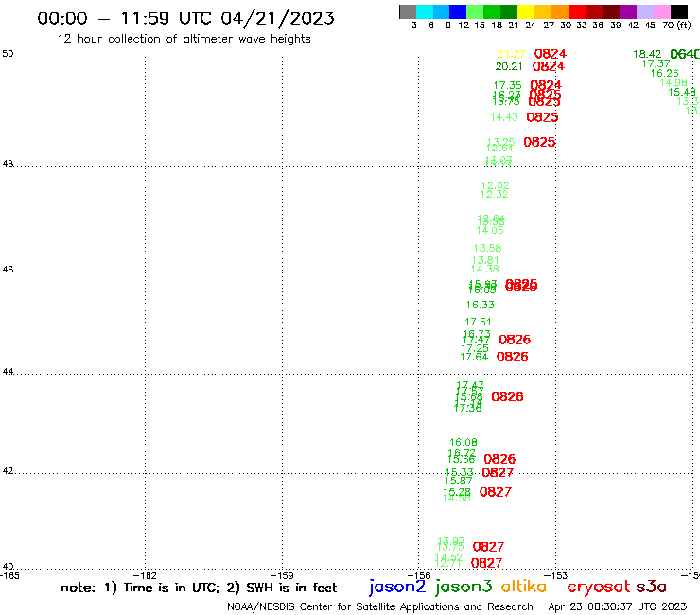
Task: Click the blue 'jason2' satellite label
Action: click(397, 588)
